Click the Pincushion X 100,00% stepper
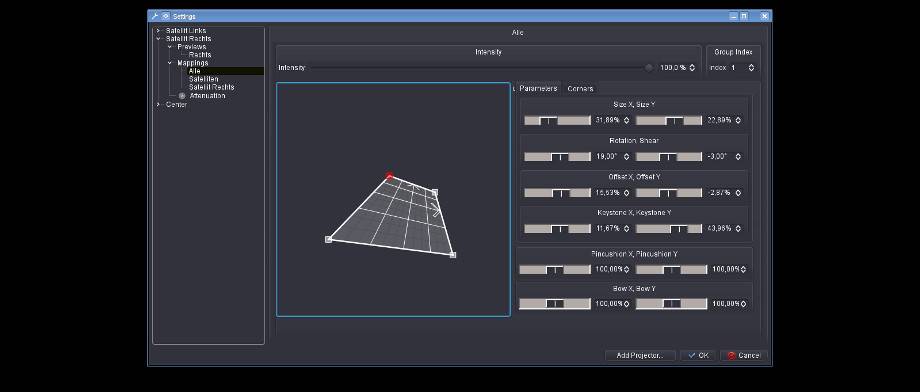920x392 pixels. coord(626,269)
